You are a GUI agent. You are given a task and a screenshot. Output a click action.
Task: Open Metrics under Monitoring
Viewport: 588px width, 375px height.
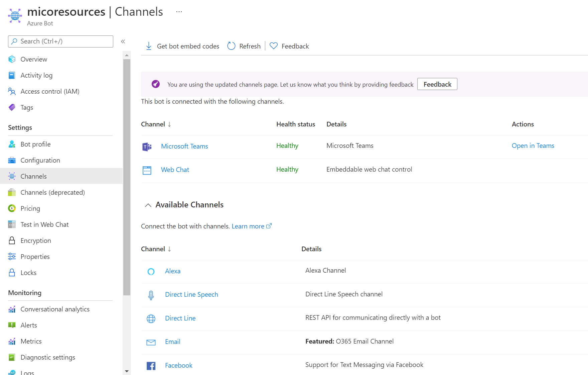tap(31, 341)
